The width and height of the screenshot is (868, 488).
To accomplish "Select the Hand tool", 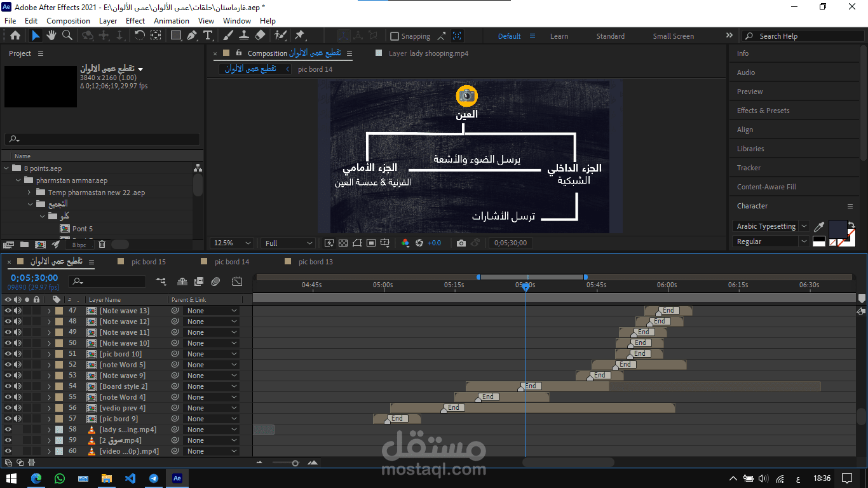I will pyautogui.click(x=51, y=36).
